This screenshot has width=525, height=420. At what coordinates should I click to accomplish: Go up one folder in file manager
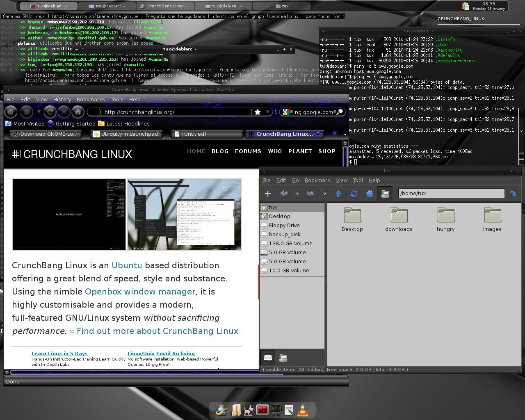coord(339,194)
